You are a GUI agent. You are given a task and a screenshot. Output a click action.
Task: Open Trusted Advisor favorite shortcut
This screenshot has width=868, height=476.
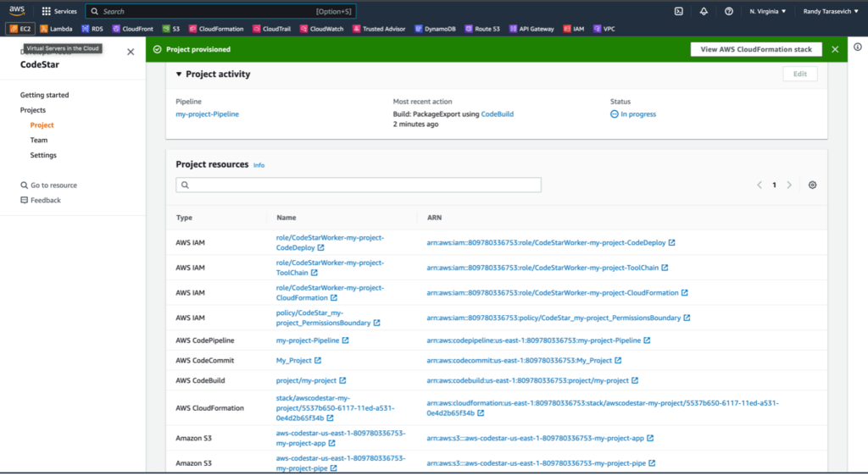[x=379, y=29]
